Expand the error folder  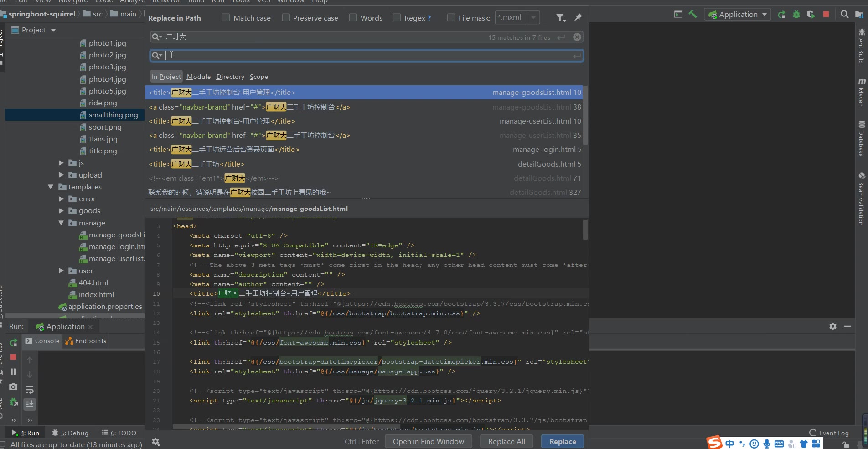(62, 199)
